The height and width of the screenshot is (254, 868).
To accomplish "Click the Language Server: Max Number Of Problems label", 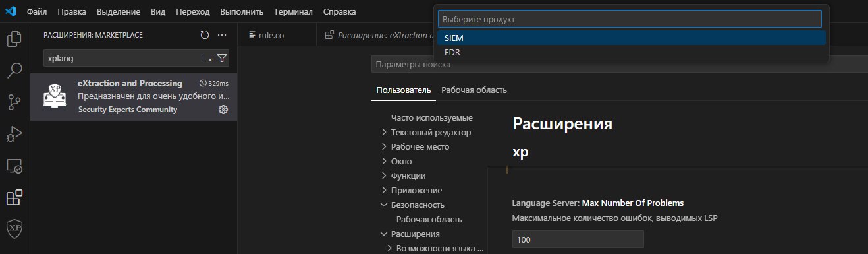I will click(598, 203).
